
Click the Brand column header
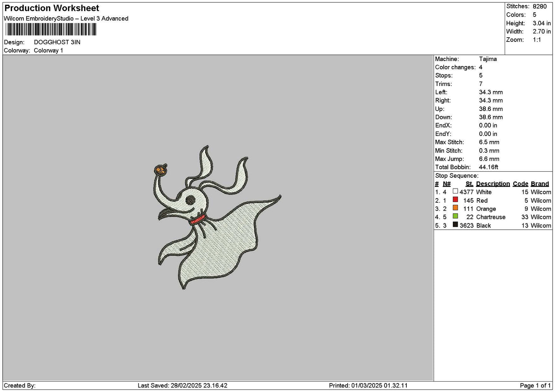tap(540, 184)
